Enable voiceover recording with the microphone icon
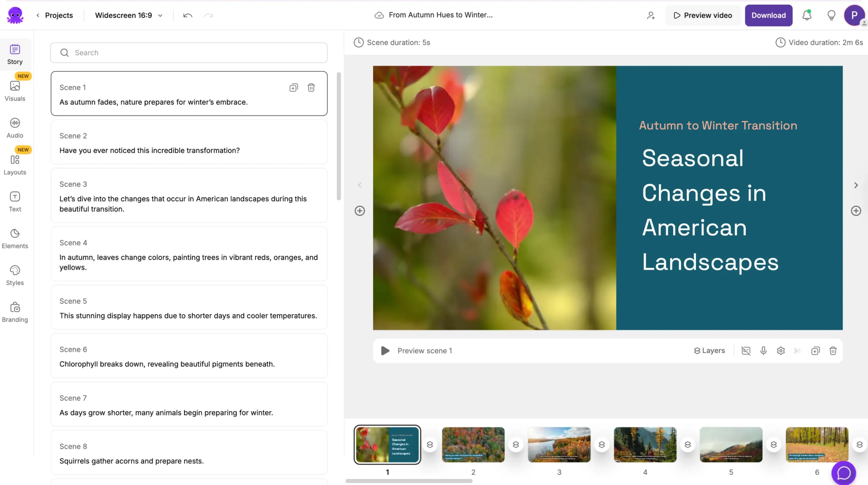 click(763, 351)
